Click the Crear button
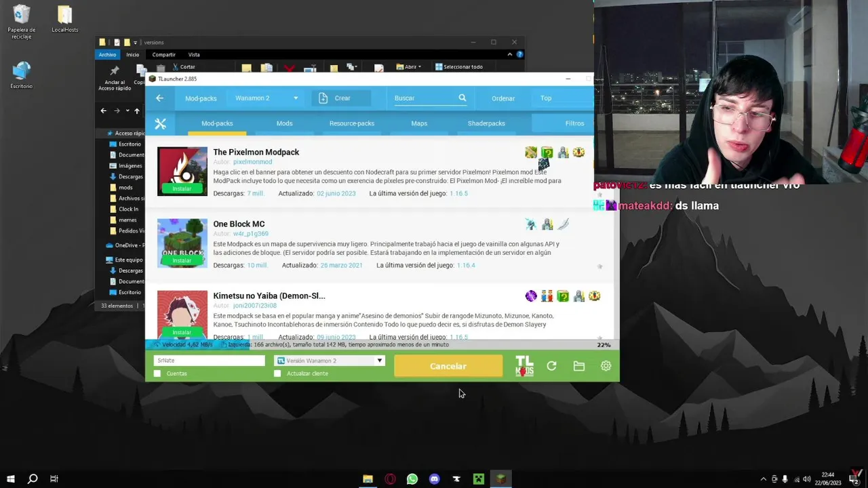 (x=342, y=98)
